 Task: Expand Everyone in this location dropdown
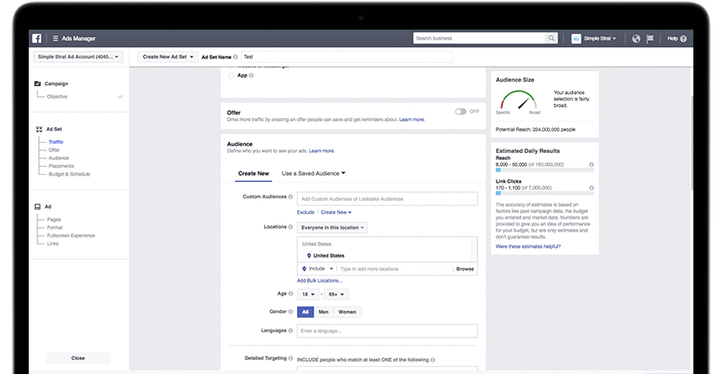332,228
